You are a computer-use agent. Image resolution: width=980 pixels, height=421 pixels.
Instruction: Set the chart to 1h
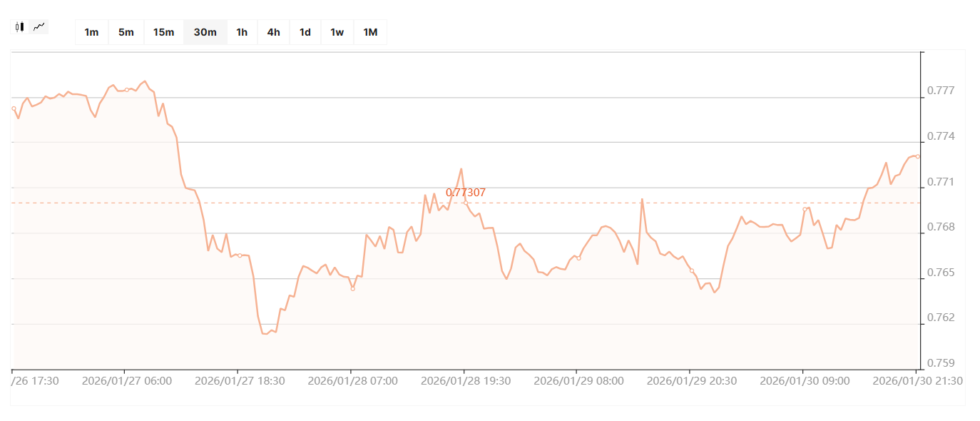(x=242, y=32)
